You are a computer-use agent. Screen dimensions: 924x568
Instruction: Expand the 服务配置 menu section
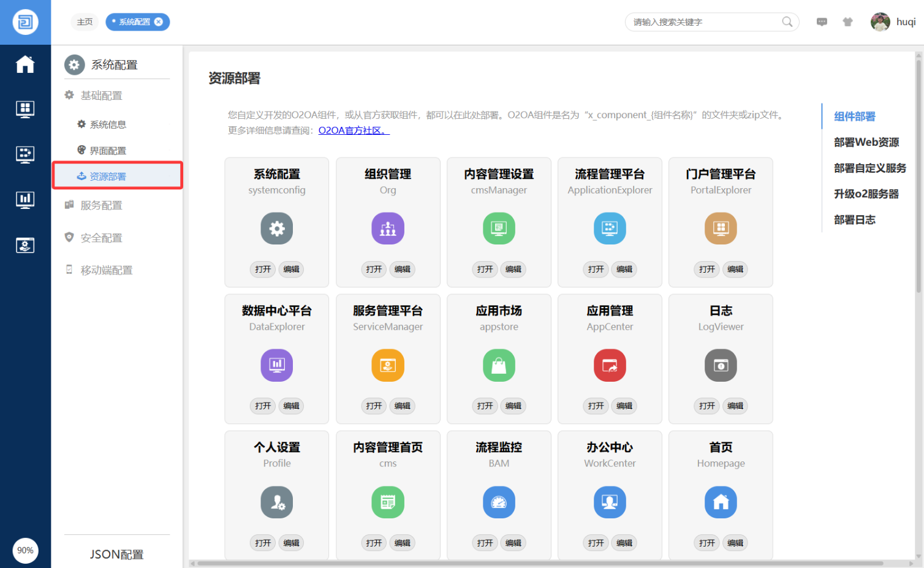click(102, 205)
